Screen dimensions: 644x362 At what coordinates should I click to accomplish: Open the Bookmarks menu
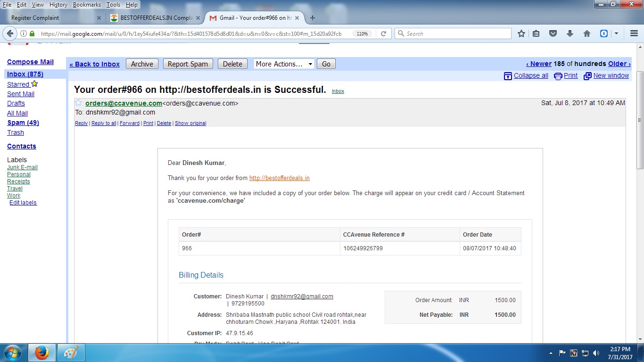[x=87, y=5]
